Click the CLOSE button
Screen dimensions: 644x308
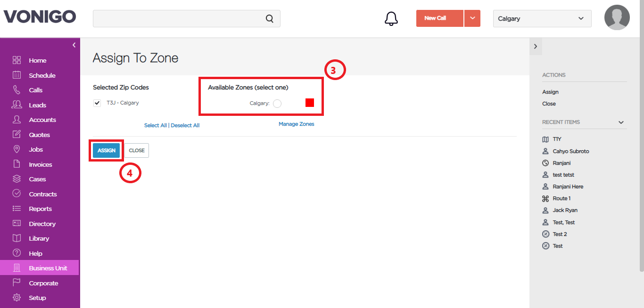[x=137, y=151]
